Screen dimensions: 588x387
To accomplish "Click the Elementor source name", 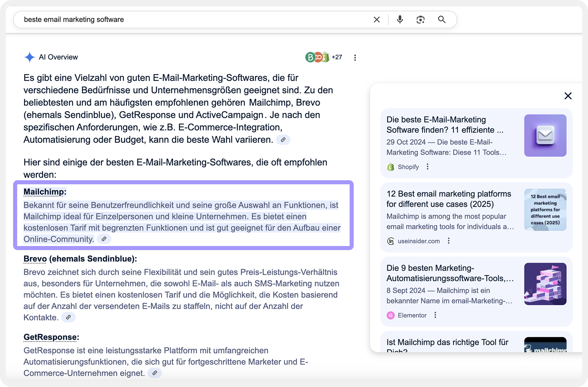I will (412, 315).
